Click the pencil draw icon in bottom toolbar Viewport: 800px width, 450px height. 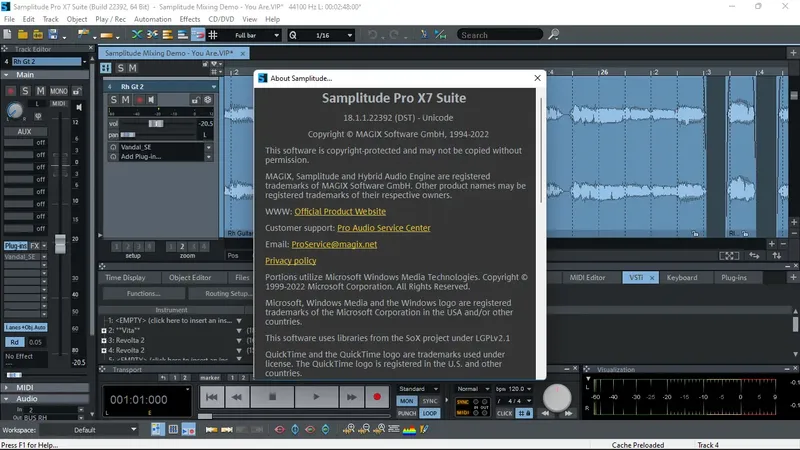click(x=424, y=430)
